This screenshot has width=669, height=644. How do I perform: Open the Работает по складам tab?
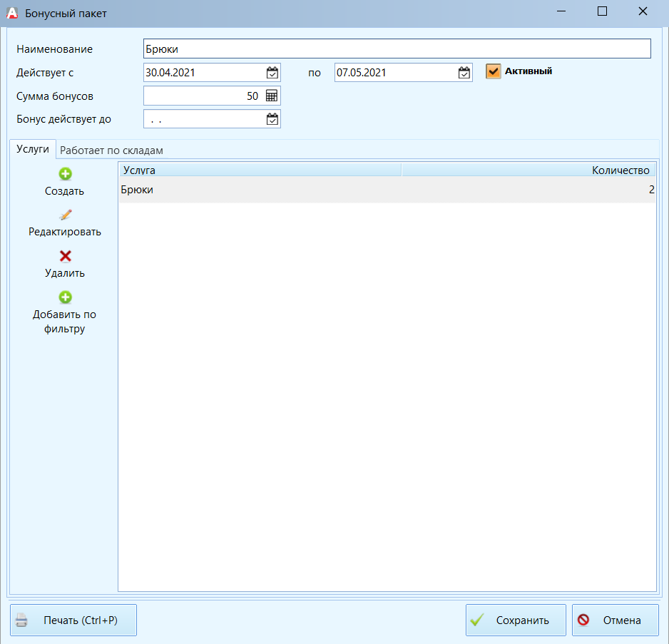(111, 150)
